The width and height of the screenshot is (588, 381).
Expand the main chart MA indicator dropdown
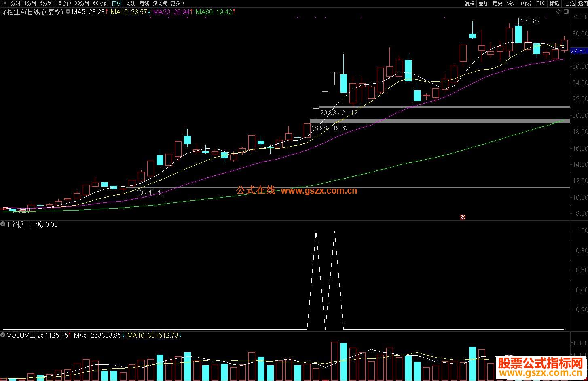(x=67, y=12)
